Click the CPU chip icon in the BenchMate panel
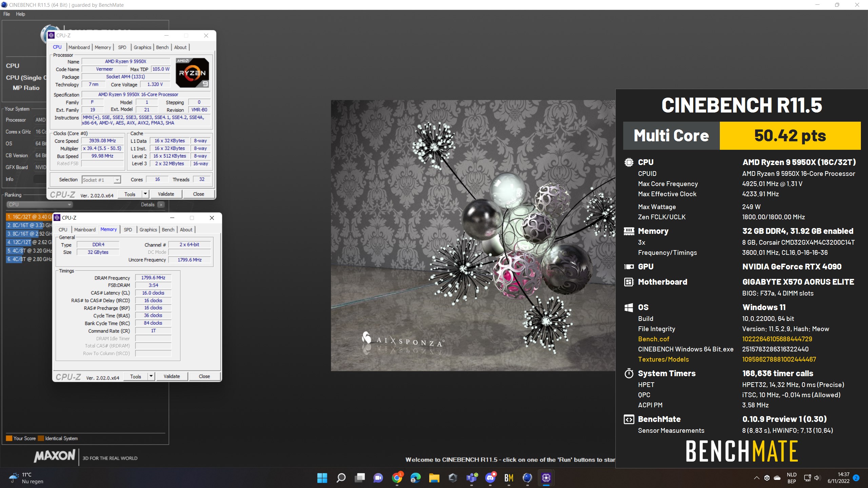Image resolution: width=868 pixels, height=488 pixels. [629, 162]
